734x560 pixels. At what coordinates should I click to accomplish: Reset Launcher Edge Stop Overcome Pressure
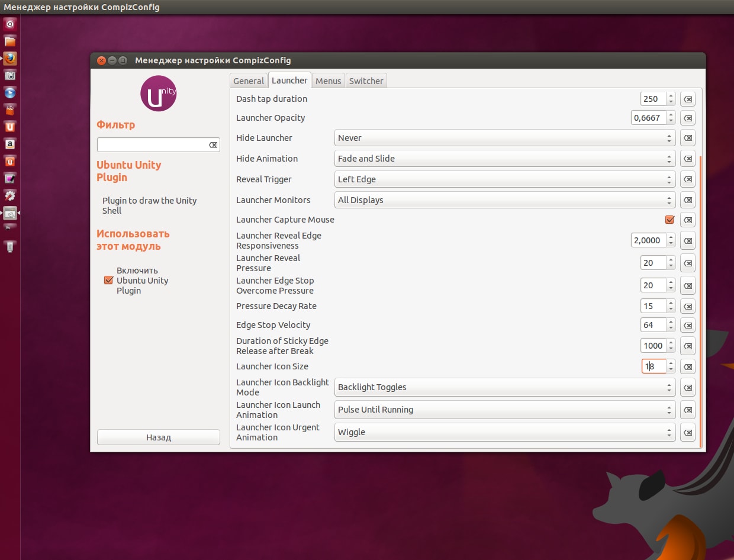click(x=687, y=285)
